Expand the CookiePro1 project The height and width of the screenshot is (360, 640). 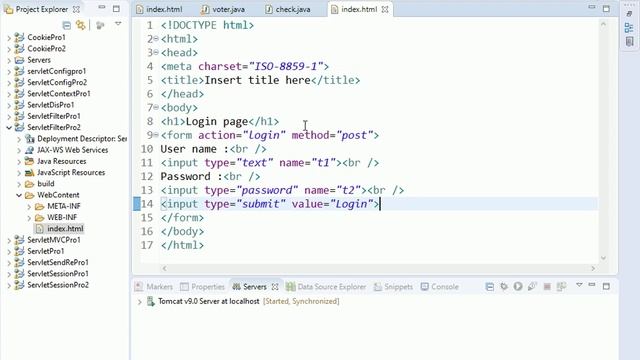pyautogui.click(x=9, y=38)
